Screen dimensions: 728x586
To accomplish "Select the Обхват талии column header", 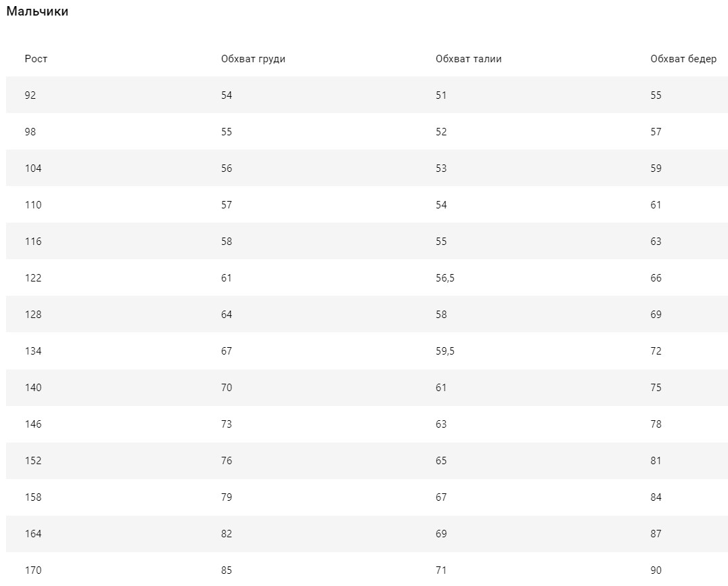I will [x=468, y=59].
